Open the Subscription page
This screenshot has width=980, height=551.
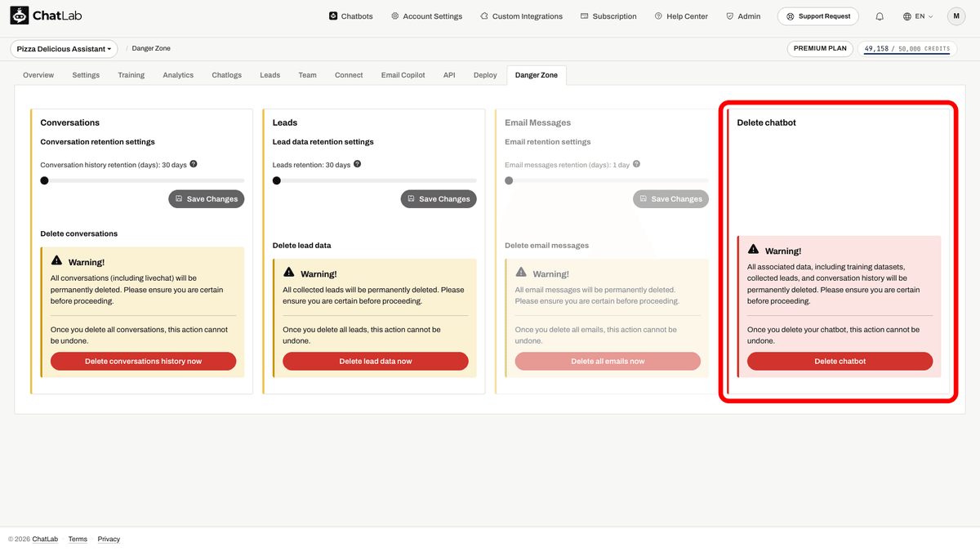[608, 16]
